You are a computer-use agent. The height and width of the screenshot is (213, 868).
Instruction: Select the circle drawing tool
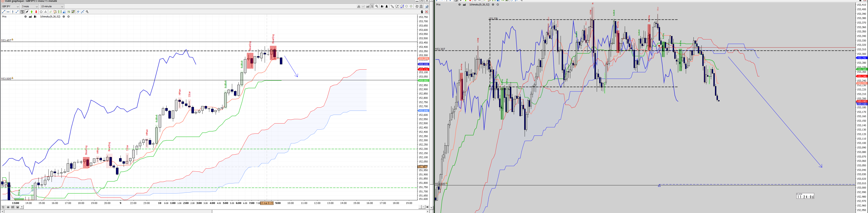(41, 12)
